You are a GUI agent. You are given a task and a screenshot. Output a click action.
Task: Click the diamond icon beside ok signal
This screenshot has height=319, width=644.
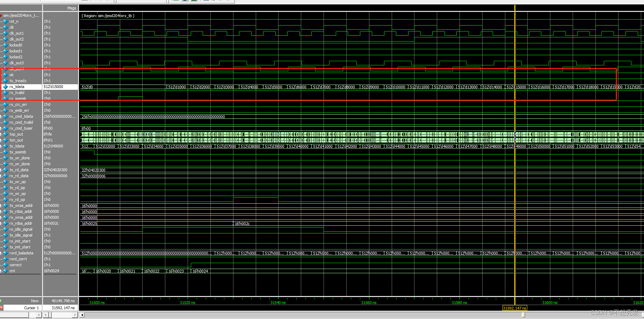click(x=6, y=75)
